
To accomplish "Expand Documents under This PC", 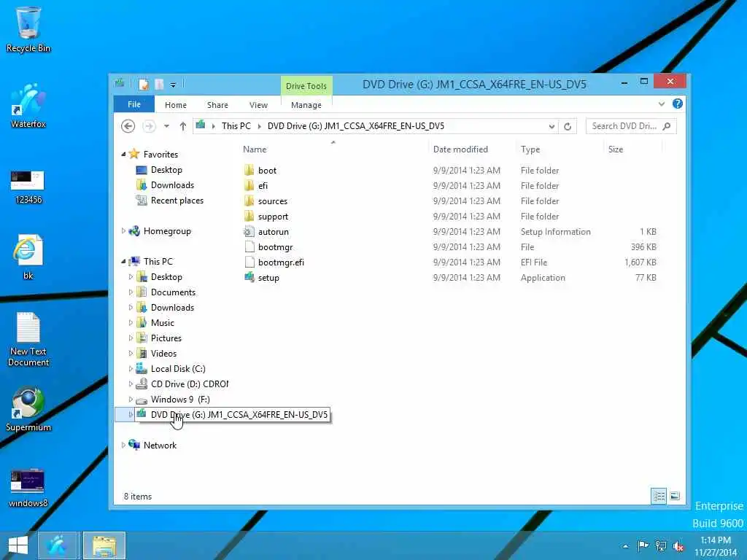I will [131, 292].
